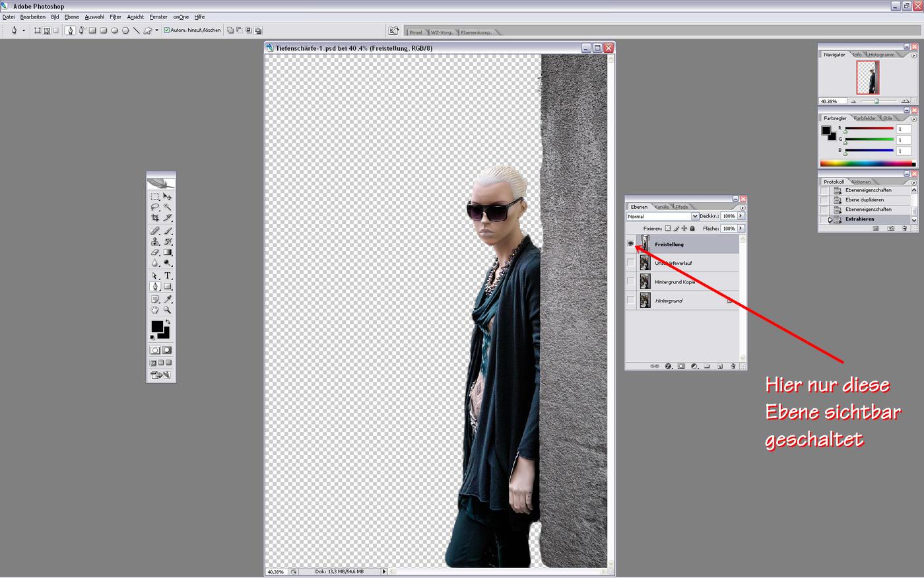Switch to the Kanäle tab
Screen dimensions: 924x578
[x=662, y=207]
